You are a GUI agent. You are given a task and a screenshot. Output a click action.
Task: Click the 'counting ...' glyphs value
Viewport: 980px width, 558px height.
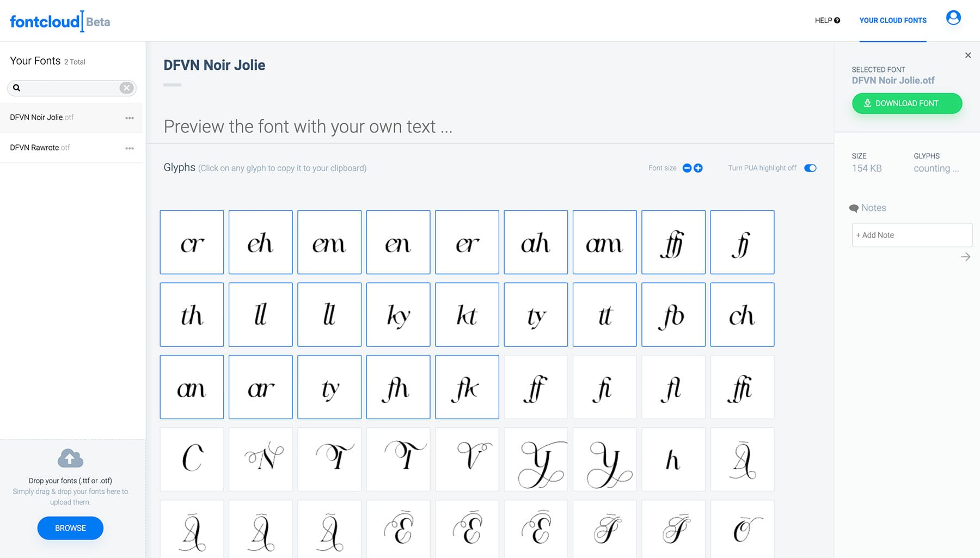(936, 168)
